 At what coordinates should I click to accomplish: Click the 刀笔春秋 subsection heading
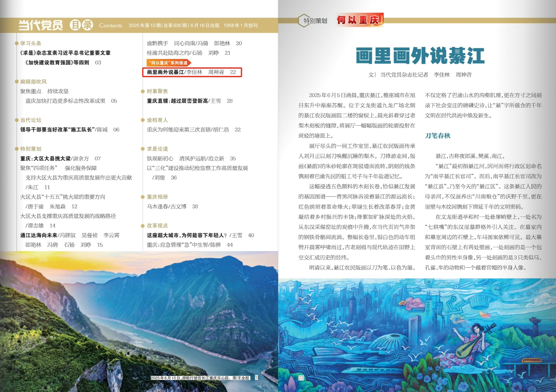pos(437,136)
